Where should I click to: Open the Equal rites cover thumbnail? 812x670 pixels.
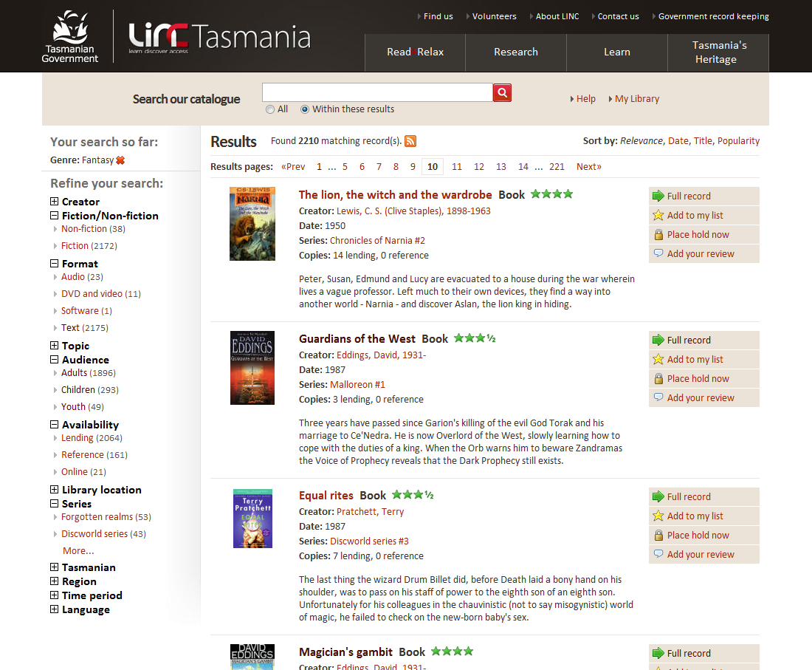(x=252, y=518)
